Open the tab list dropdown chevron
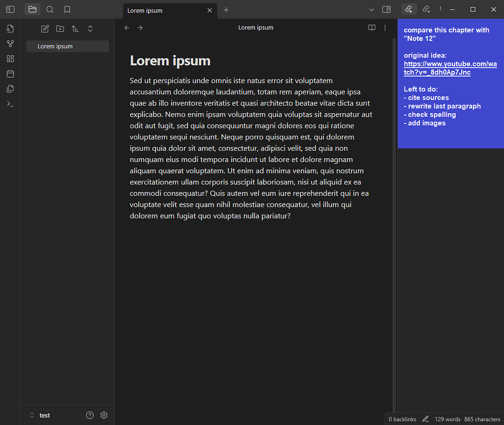The image size is (504, 425). [372, 9]
